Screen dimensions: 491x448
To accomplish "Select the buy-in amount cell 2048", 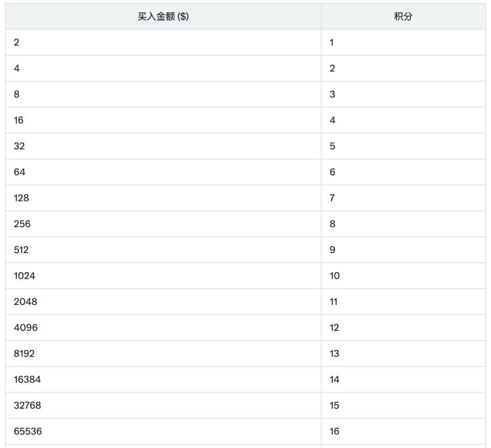I will click(x=163, y=302).
